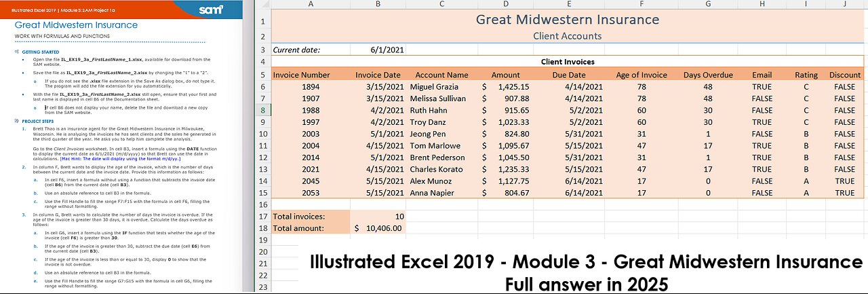Select the 'Troy Danz' account name cell

(x=441, y=122)
